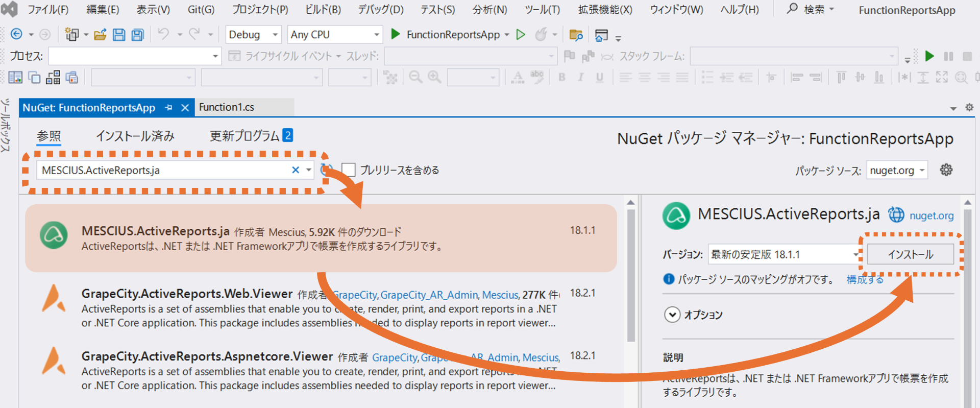The width and height of the screenshot is (980, 408).
Task: Click the report layout icon at the start of the third toolbar row
Action: coord(15,77)
